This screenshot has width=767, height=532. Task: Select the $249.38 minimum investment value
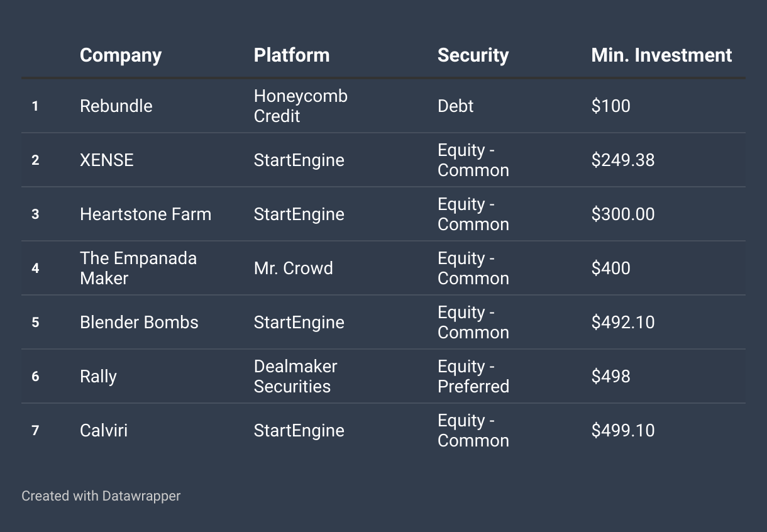pos(623,160)
